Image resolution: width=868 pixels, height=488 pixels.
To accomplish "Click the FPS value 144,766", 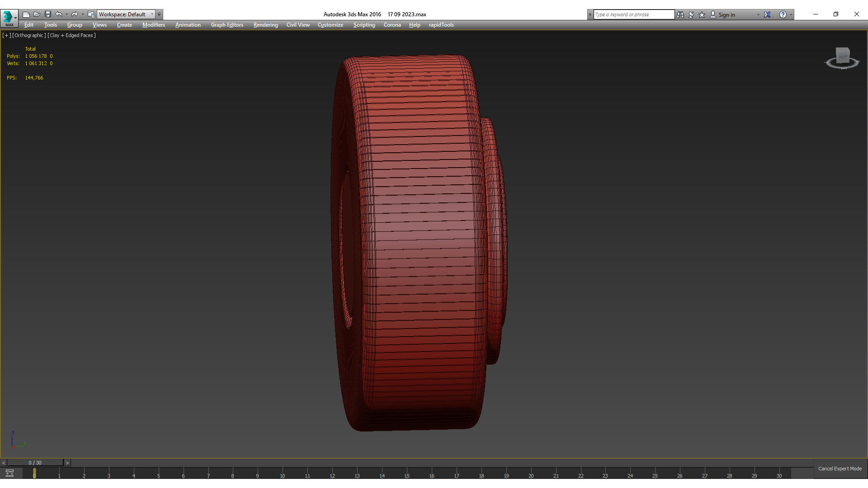I will point(34,78).
